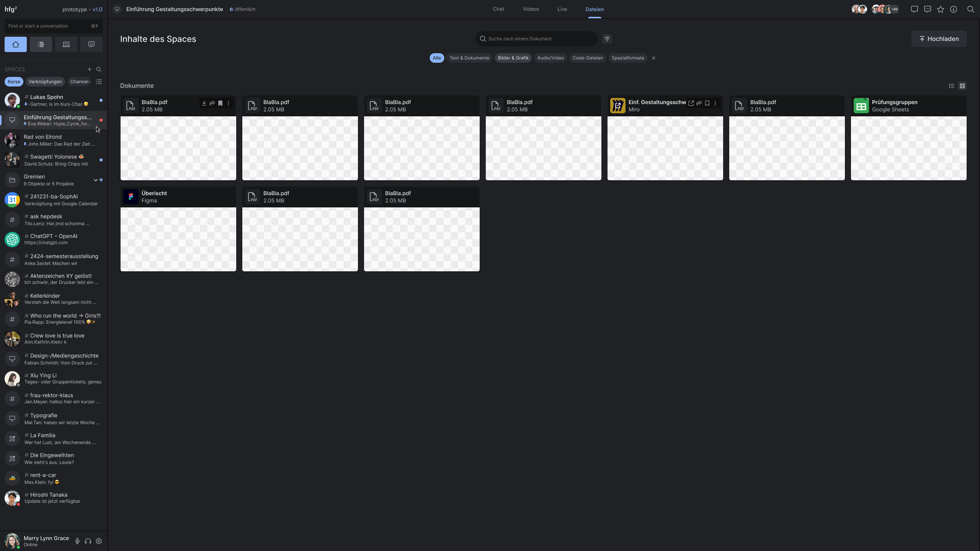Screen dimensions: 980x551
Task: Toggle bookmark on Einf. Gestaltungsschw Miro file
Action: tap(707, 103)
